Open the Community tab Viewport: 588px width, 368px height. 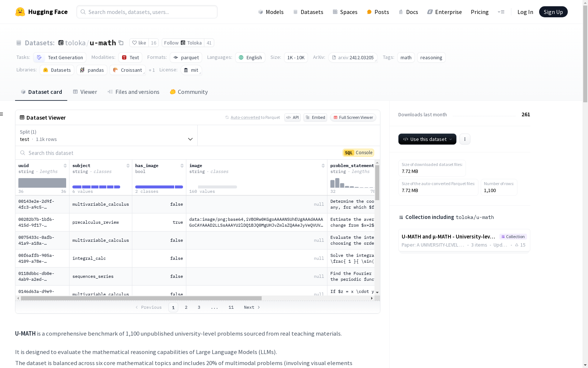point(189,92)
